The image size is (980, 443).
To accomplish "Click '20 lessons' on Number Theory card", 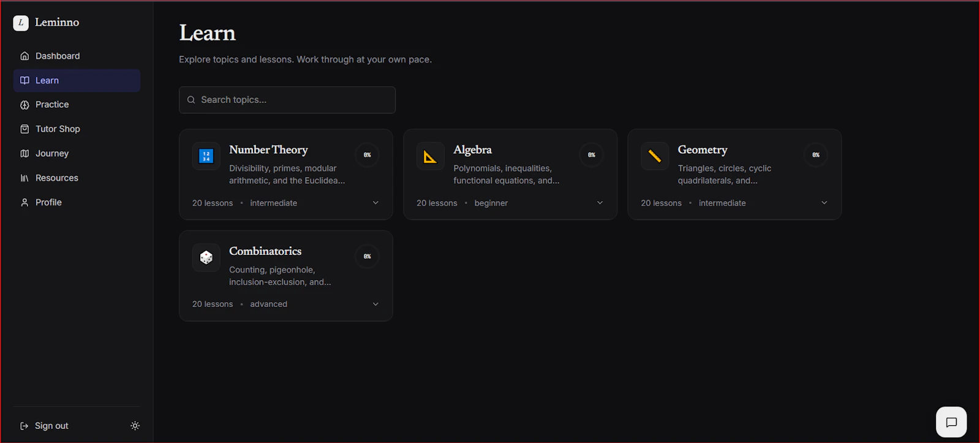I will pos(213,203).
